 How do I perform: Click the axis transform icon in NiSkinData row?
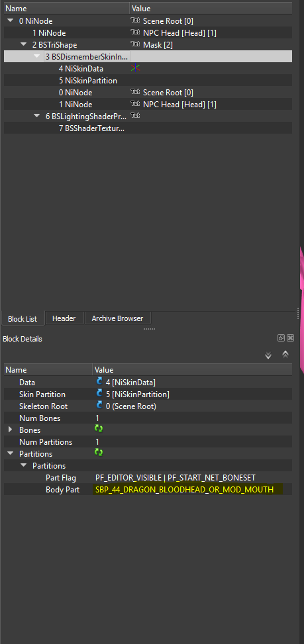(x=136, y=68)
